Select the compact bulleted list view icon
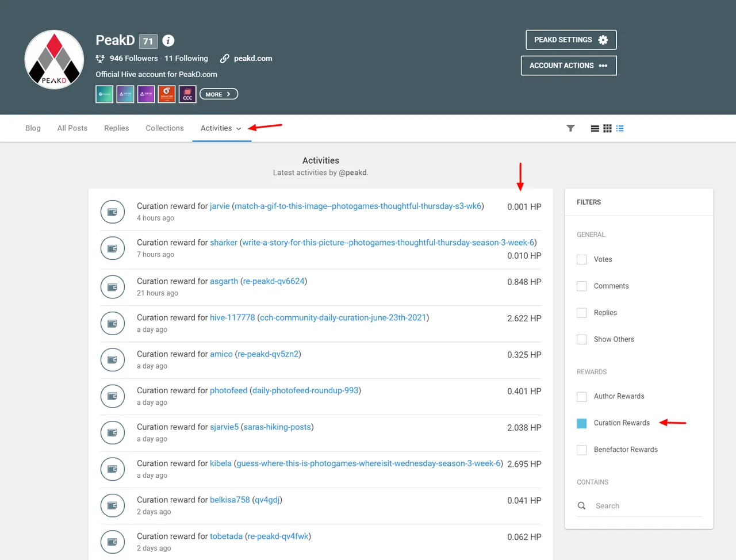This screenshot has height=560, width=736. coord(620,129)
